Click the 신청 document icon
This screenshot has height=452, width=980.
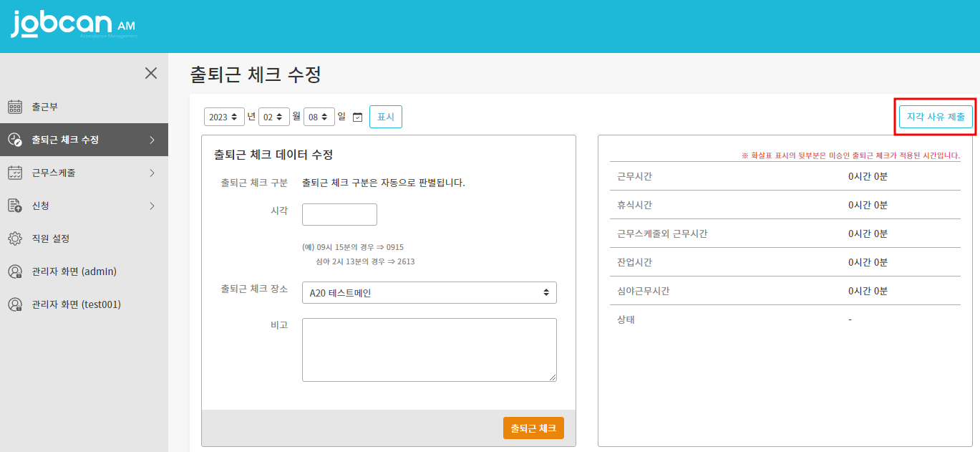[x=15, y=206]
